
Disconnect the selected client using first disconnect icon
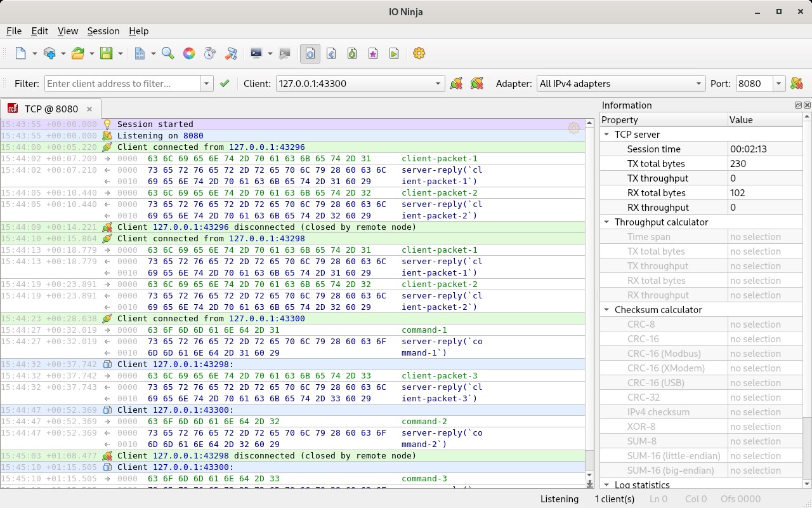pyautogui.click(x=455, y=83)
